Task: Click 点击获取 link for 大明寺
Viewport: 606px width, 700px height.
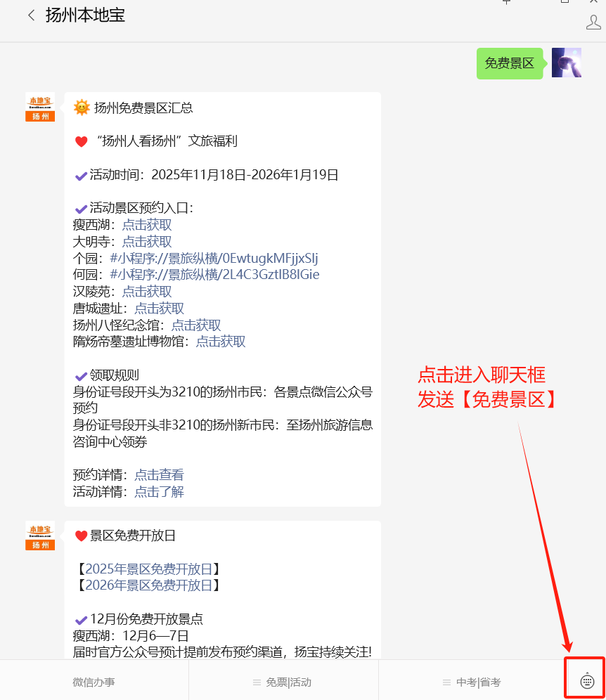Action: [146, 241]
